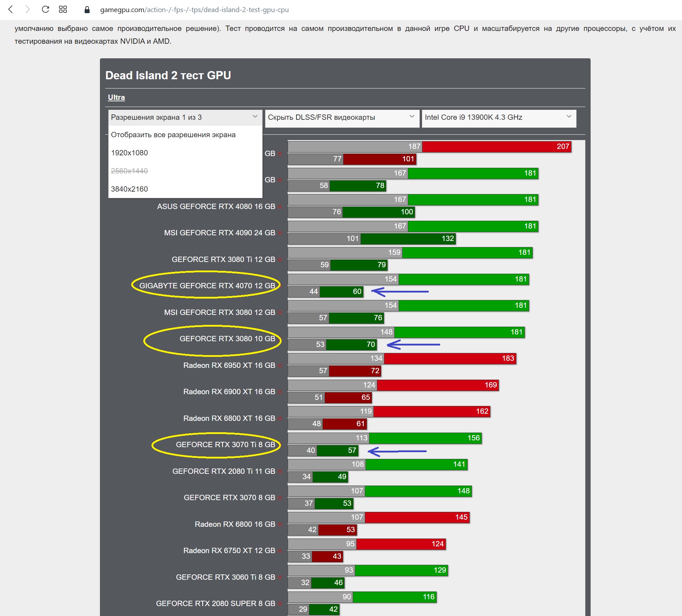Open the browser tab grid icon
The height and width of the screenshot is (616, 682).
(x=63, y=10)
